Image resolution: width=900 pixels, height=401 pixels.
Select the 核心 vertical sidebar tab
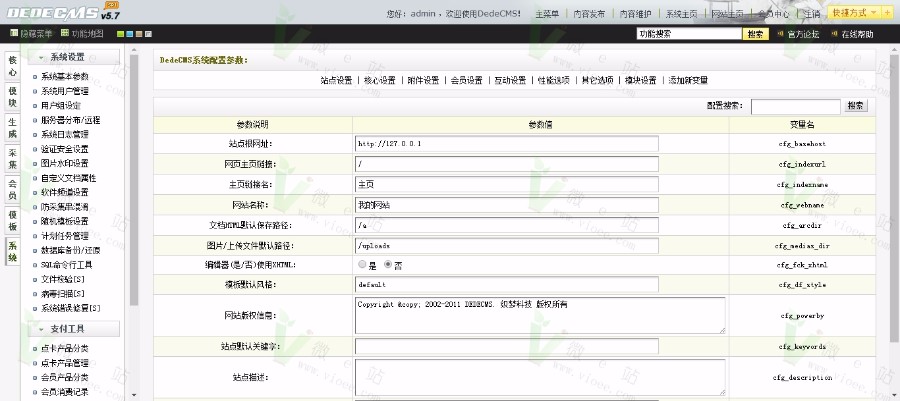point(13,67)
